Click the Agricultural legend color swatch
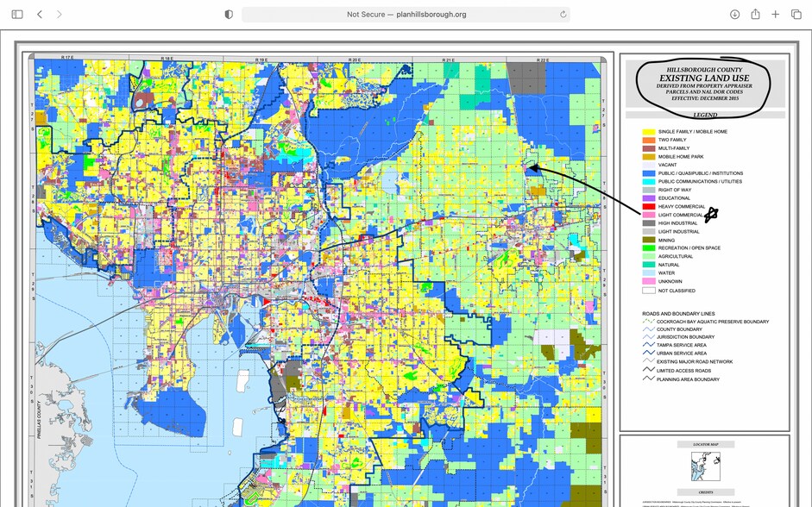Screen dimensions: 812x507 click(x=647, y=256)
